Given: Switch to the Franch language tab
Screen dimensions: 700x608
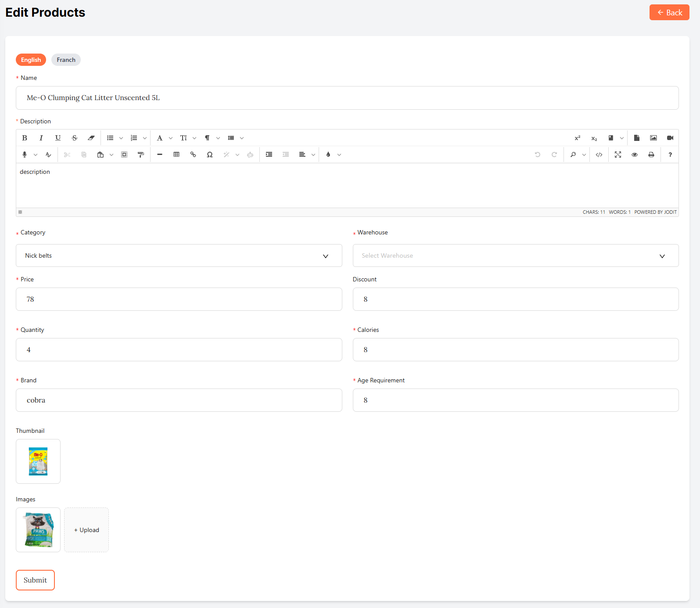Looking at the screenshot, I should pos(66,60).
